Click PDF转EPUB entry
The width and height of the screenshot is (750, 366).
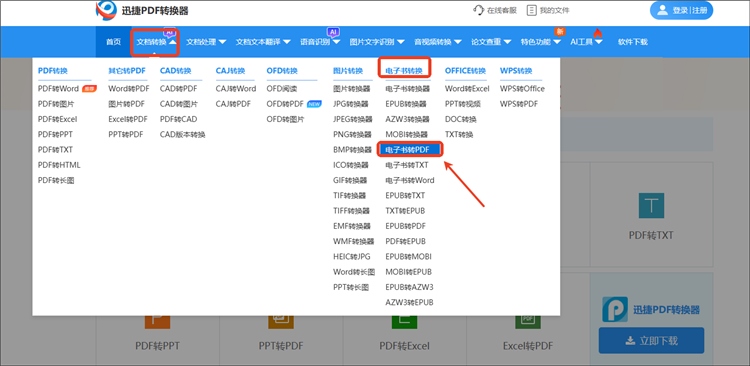pos(406,241)
